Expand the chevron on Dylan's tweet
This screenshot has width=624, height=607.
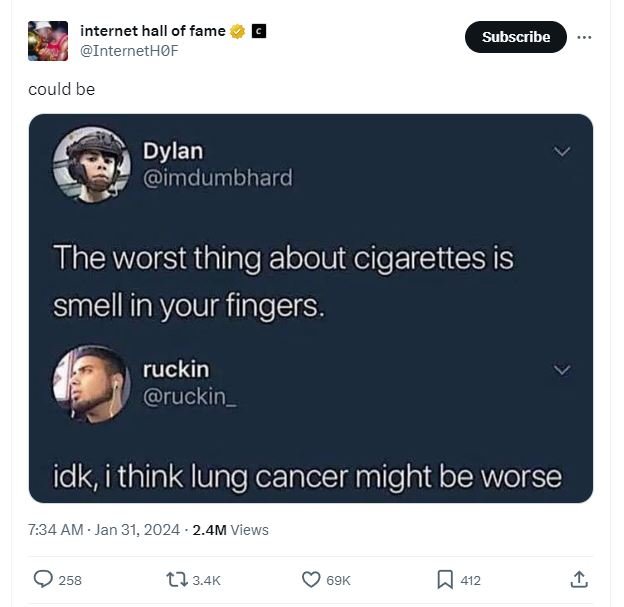(x=562, y=151)
